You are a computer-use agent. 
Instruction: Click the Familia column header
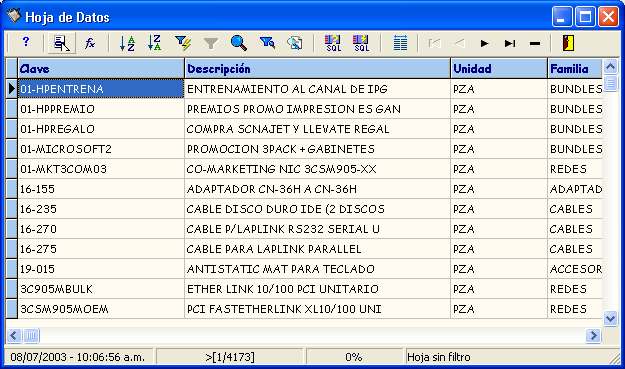point(575,69)
